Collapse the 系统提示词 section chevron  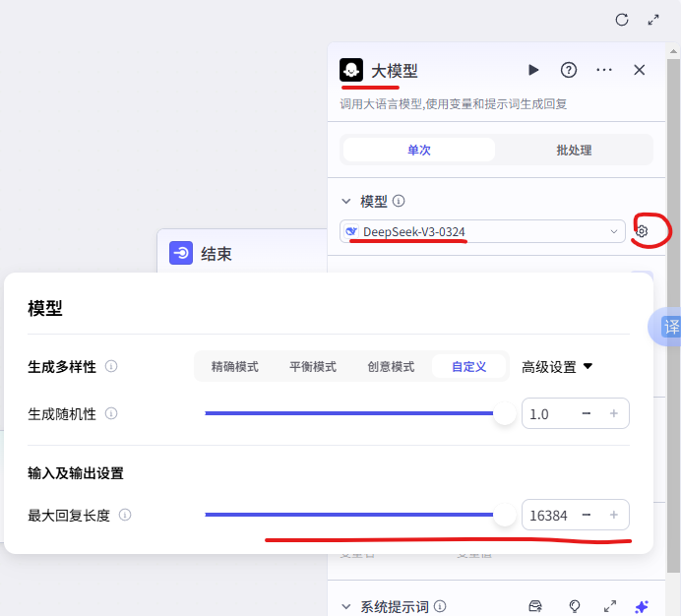(x=346, y=606)
